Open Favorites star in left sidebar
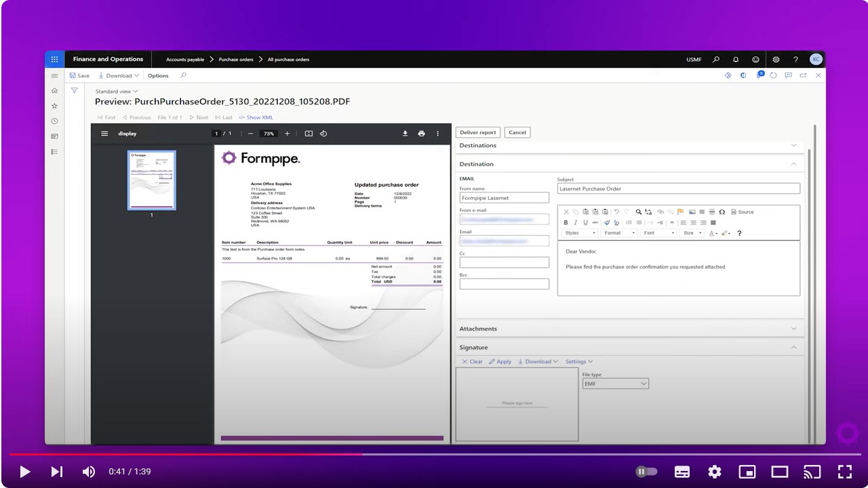The height and width of the screenshot is (488, 868). click(x=55, y=106)
